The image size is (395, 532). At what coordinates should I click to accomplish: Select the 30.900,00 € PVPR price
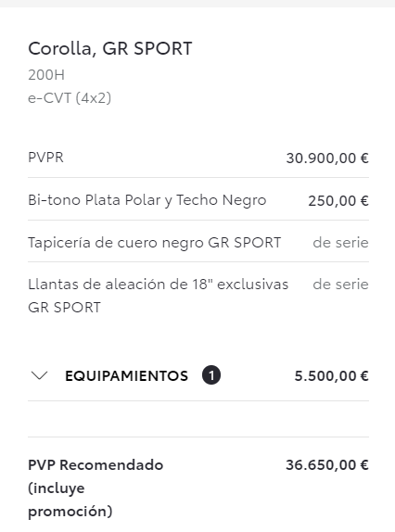pyautogui.click(x=327, y=158)
